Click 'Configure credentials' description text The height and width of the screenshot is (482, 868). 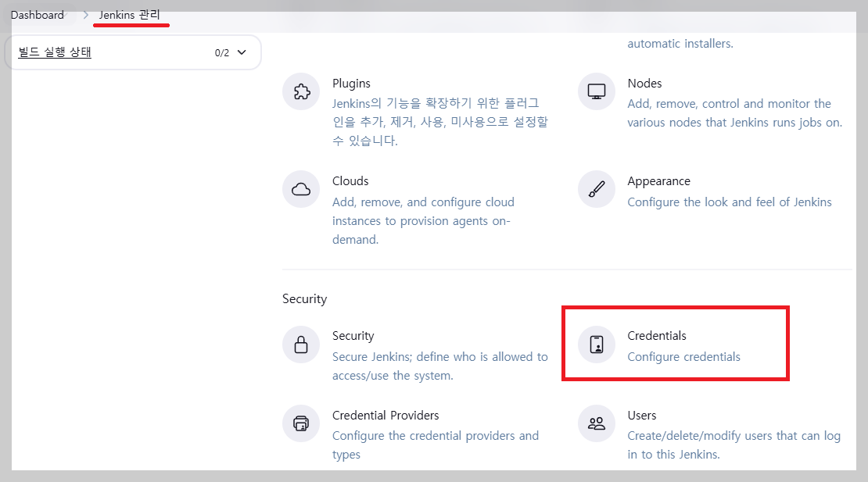point(683,357)
